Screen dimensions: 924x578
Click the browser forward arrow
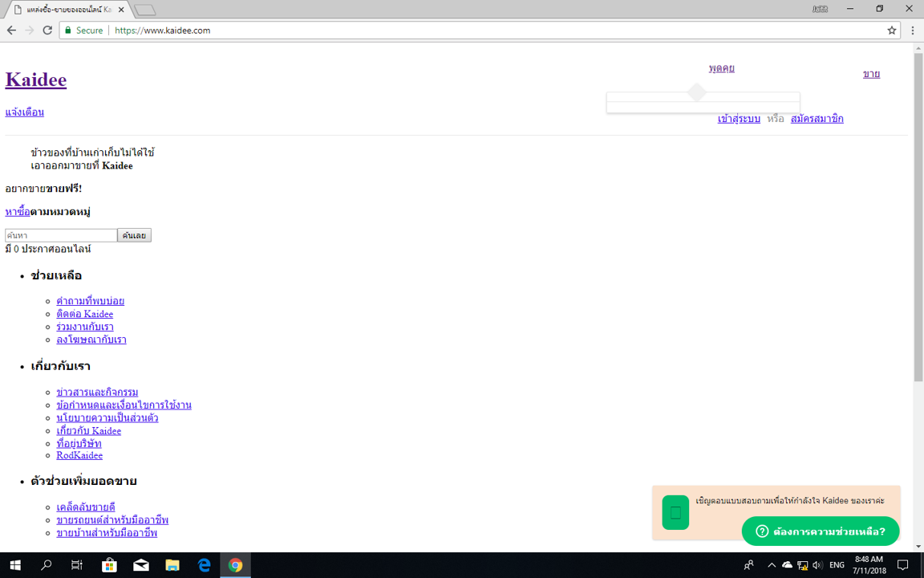(30, 30)
